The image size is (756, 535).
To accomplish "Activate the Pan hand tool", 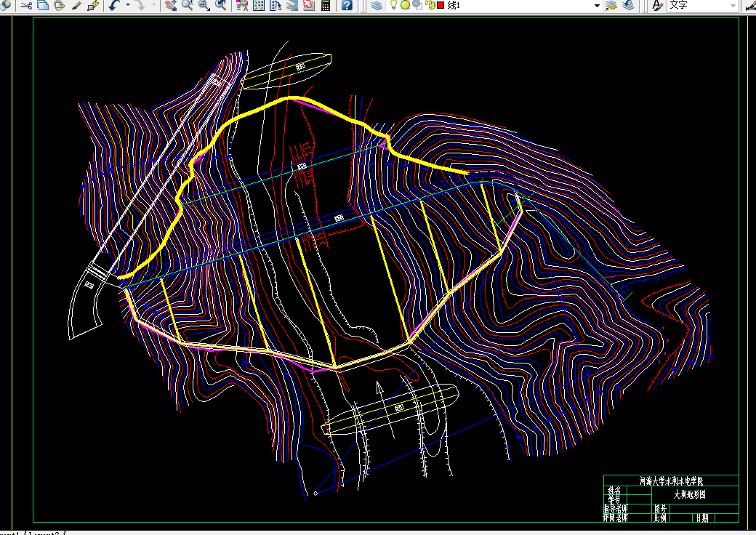I will click(x=171, y=5).
